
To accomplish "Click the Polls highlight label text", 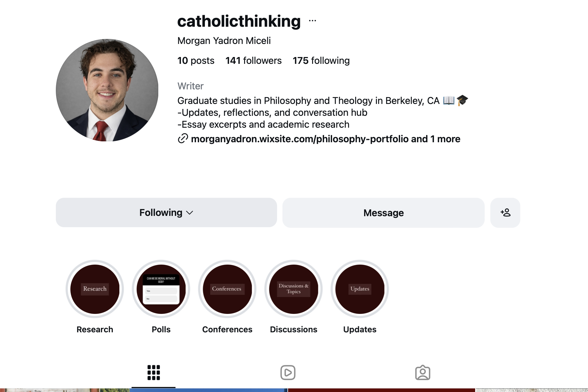I will 161,329.
